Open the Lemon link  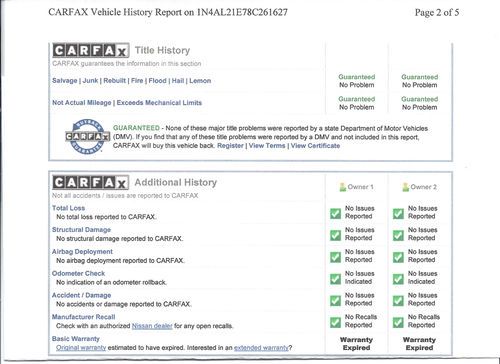pyautogui.click(x=200, y=81)
